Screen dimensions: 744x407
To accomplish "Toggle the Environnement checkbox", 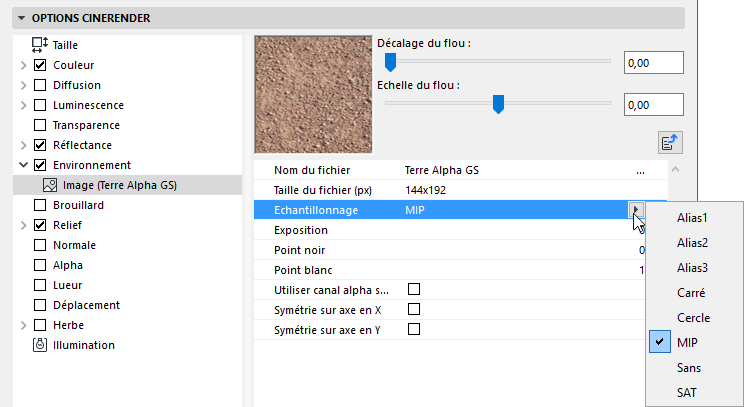I will click(x=40, y=165).
